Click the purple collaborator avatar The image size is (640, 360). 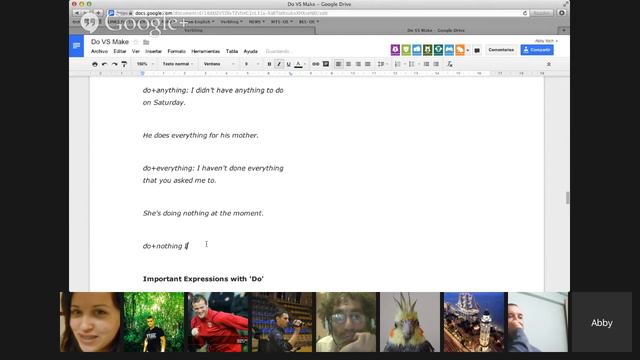coord(395,50)
